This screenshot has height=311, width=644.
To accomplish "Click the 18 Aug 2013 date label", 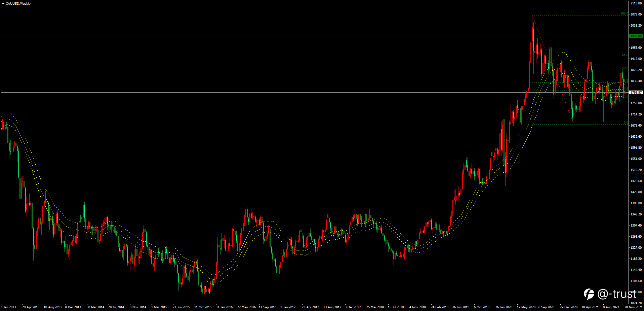I will [x=52, y=307].
